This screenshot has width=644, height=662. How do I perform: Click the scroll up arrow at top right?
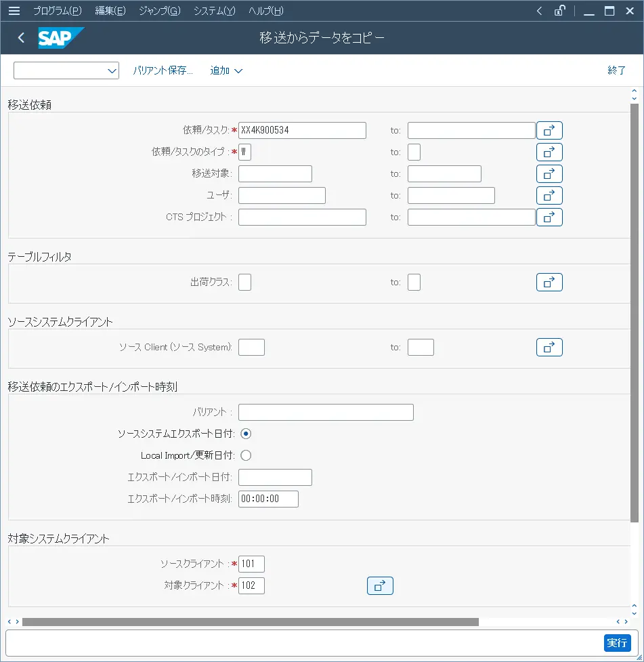pyautogui.click(x=635, y=91)
